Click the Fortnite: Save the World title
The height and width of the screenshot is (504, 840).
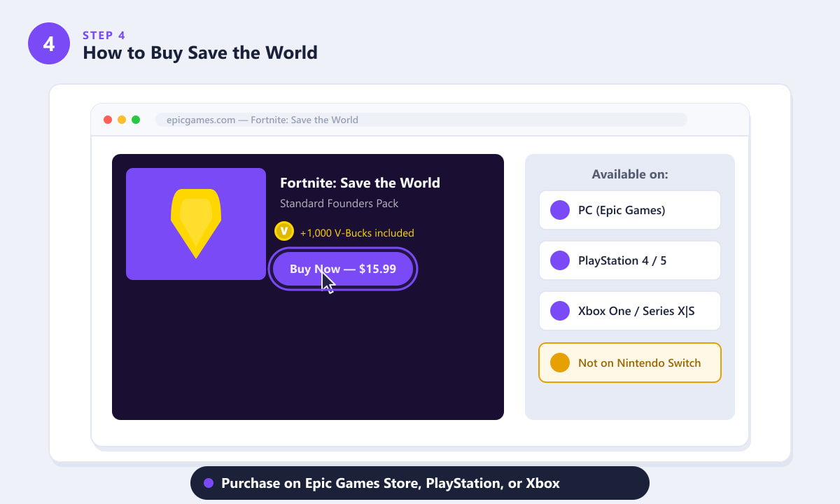(360, 183)
